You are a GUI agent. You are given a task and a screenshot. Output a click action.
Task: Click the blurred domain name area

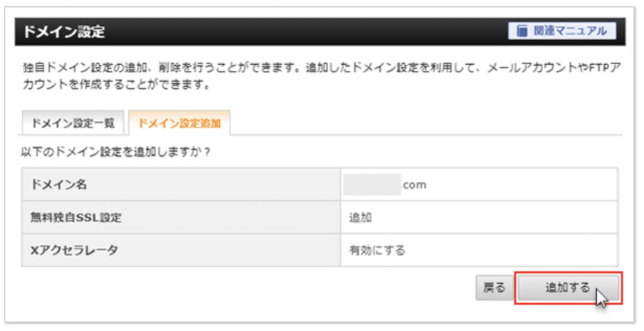pyautogui.click(x=372, y=184)
